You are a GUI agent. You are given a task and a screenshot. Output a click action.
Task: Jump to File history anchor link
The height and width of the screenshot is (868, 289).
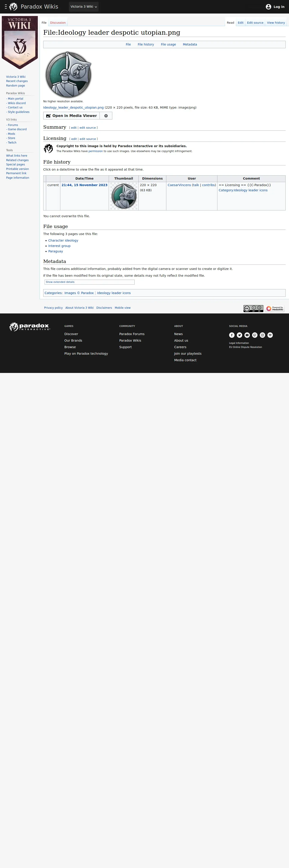tap(146, 44)
